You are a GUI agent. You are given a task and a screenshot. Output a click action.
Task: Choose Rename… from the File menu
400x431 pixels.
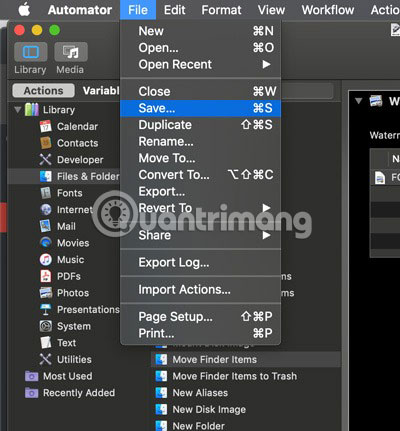point(200,141)
